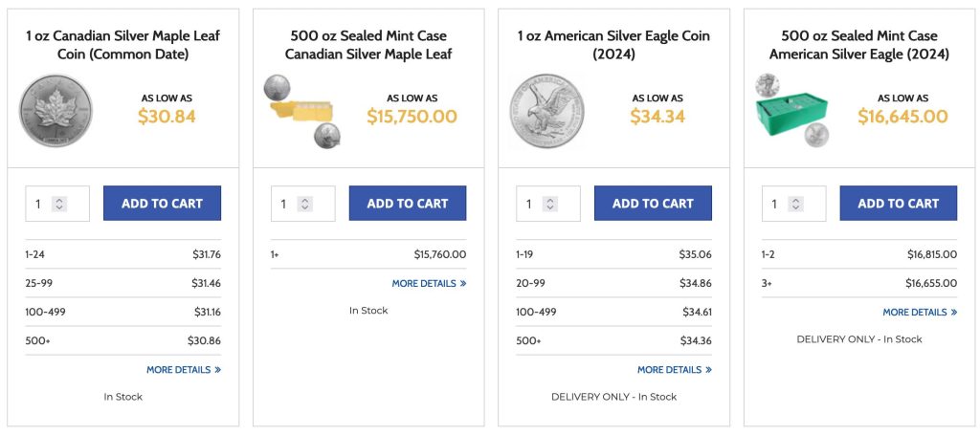Click quantity stepper for American Silver Eagle coin
The image size is (980, 435).
pos(550,204)
